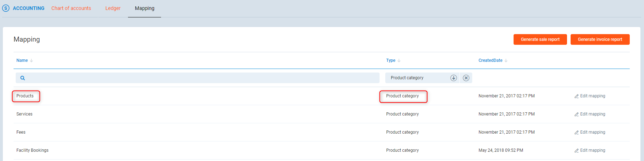Image resolution: width=644 pixels, height=161 pixels.
Task: Select the Facility Bookings row name
Action: (x=32, y=150)
